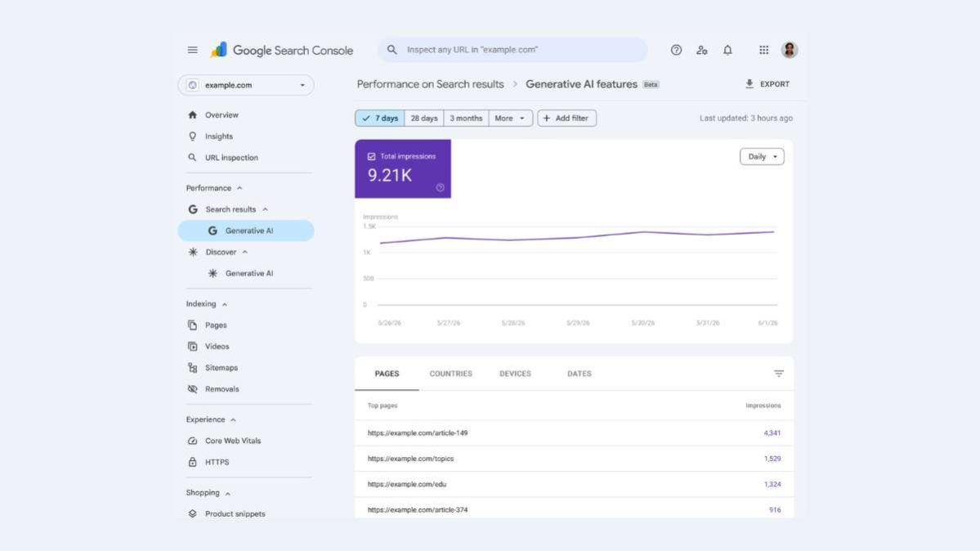The height and width of the screenshot is (551, 980).
Task: Open the example.com/topics page row
Action: 574,459
